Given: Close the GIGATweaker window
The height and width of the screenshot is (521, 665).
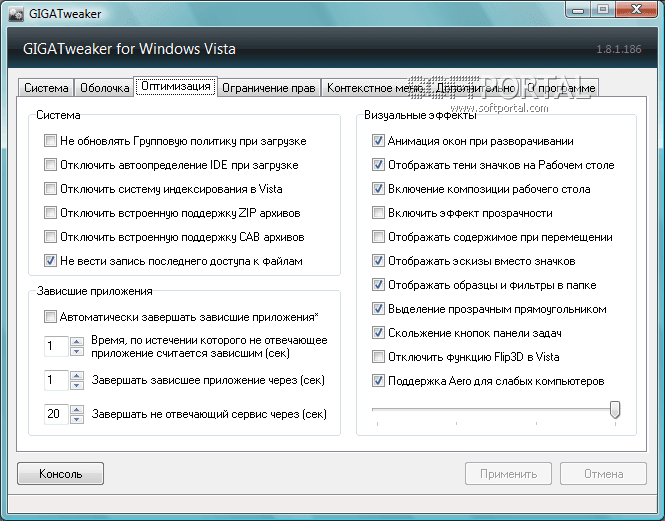Looking at the screenshot, I should pyautogui.click(x=636, y=10).
